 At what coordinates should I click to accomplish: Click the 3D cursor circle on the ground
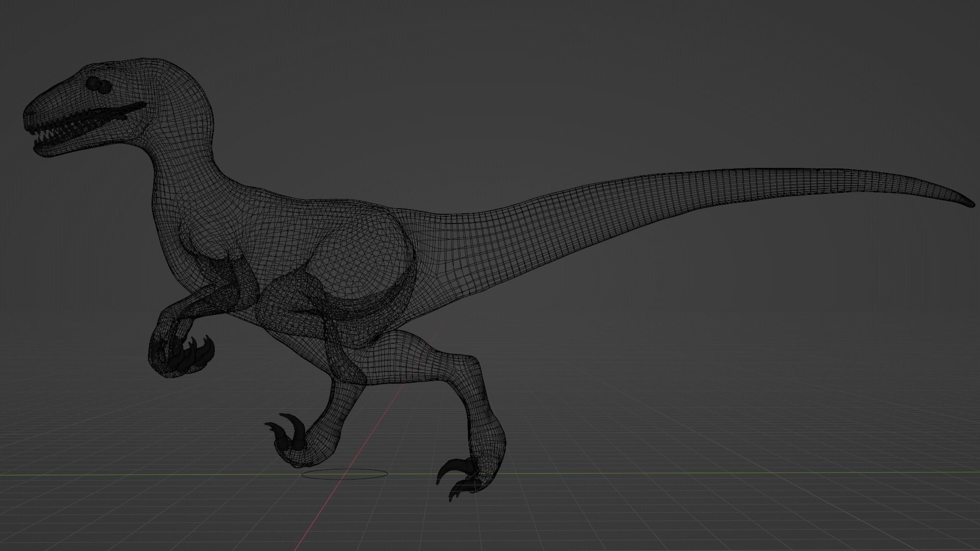pyautogui.click(x=345, y=474)
